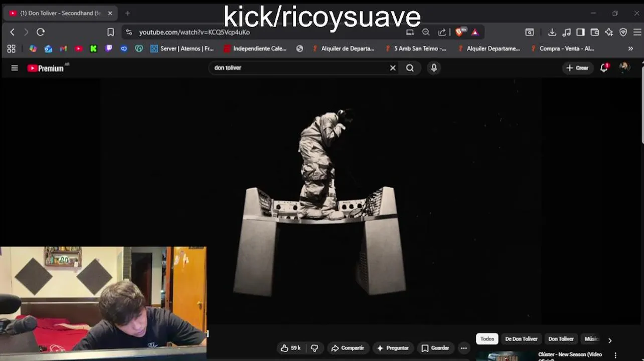This screenshot has height=361, width=644.
Task: Open the Kick bookmark icon
Action: (94, 49)
